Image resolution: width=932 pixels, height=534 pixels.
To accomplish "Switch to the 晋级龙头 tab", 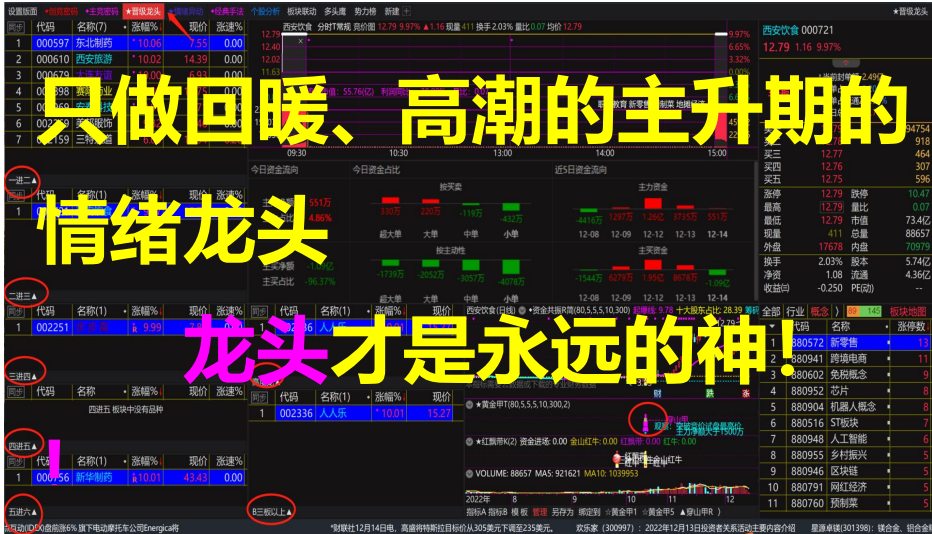I will (144, 11).
